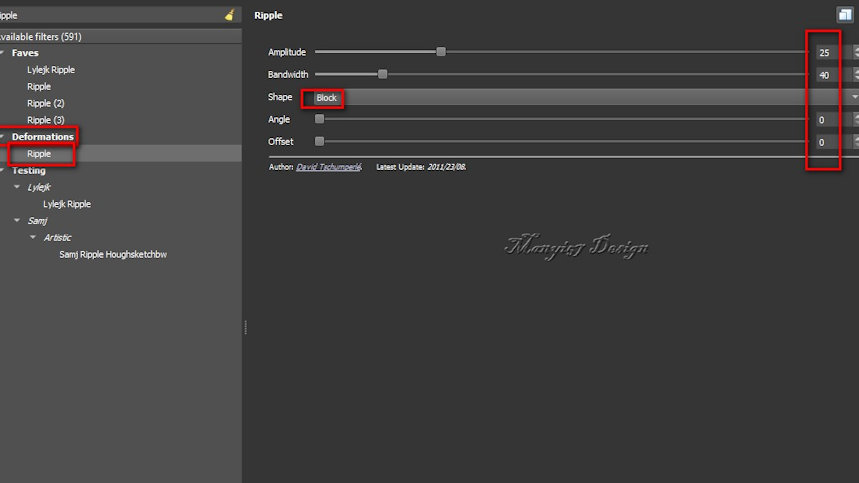Select Samj Ripple Houghsketchbw filter
Image resolution: width=859 pixels, height=483 pixels.
click(113, 255)
